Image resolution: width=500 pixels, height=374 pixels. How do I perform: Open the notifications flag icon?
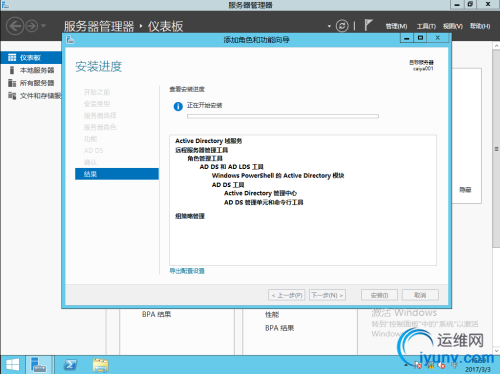[x=368, y=25]
